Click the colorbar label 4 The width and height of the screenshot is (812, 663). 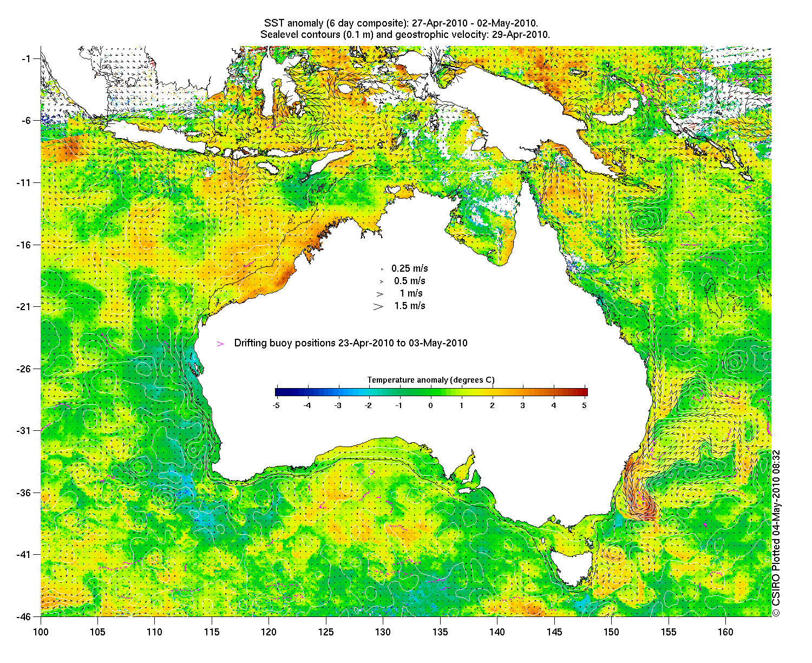554,405
